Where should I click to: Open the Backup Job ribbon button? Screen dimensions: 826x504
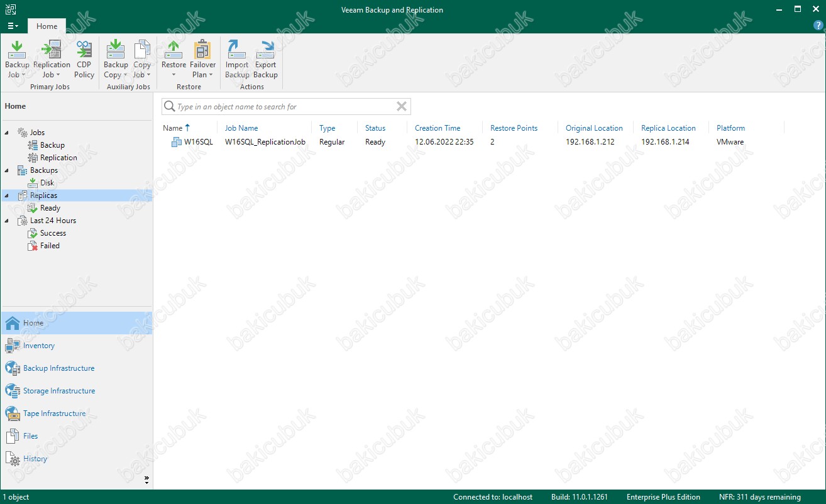click(x=17, y=59)
